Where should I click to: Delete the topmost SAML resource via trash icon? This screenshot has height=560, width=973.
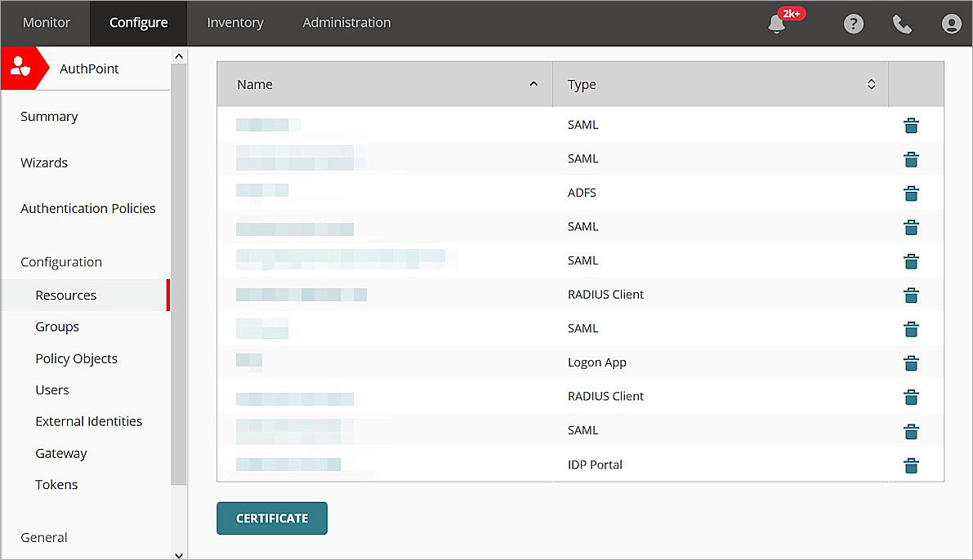tap(911, 126)
